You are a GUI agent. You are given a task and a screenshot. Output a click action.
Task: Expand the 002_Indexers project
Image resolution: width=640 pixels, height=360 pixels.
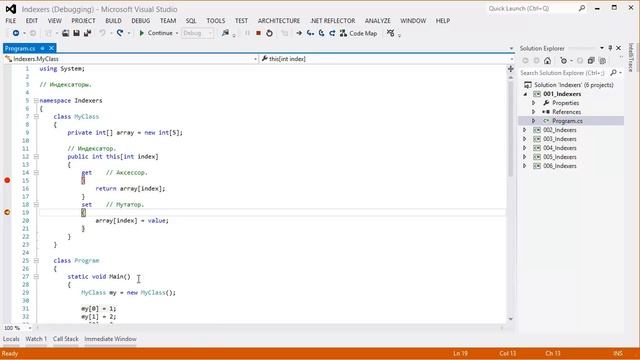(525, 130)
